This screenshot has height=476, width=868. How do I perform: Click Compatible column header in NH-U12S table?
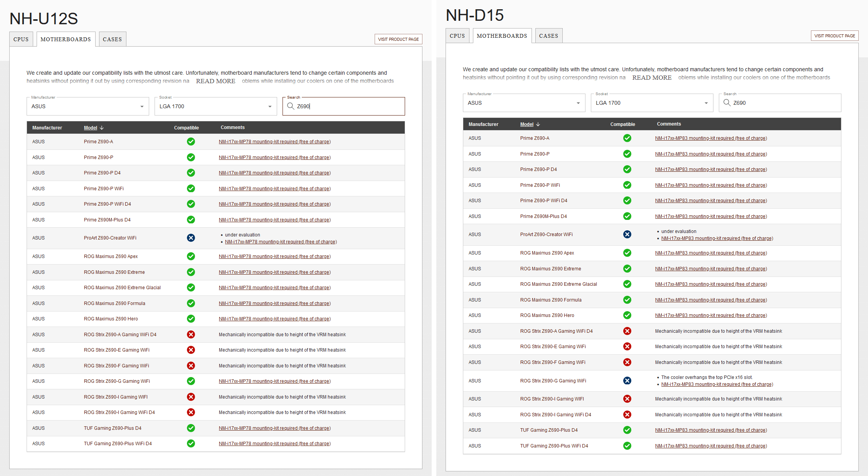point(187,128)
